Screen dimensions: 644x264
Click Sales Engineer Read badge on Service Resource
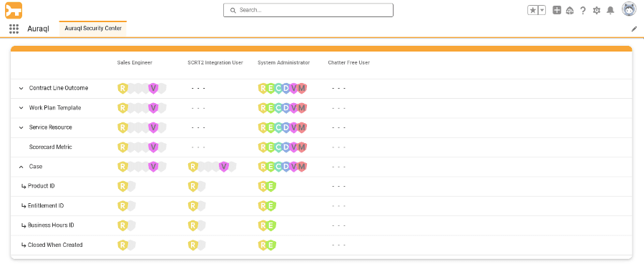click(122, 127)
